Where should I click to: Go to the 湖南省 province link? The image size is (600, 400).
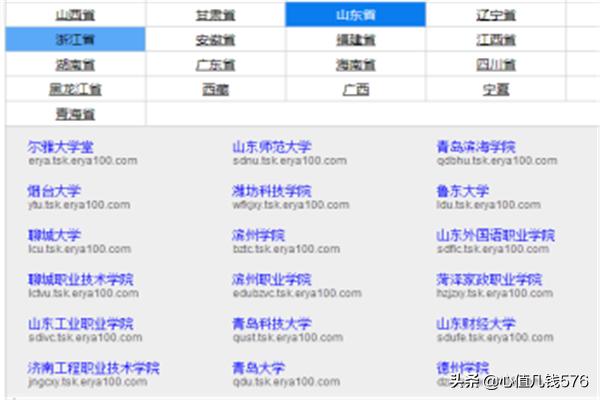point(75,65)
